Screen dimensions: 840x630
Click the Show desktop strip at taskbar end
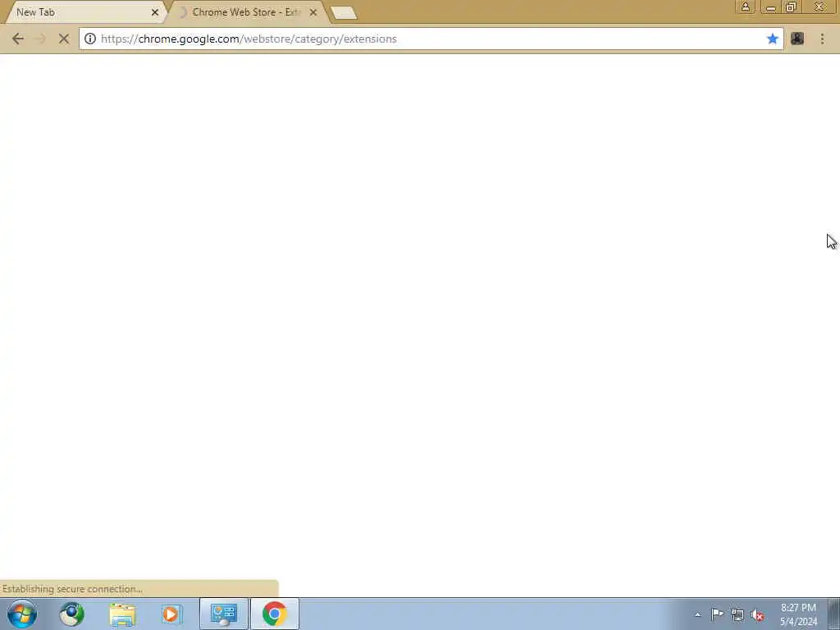[834, 614]
